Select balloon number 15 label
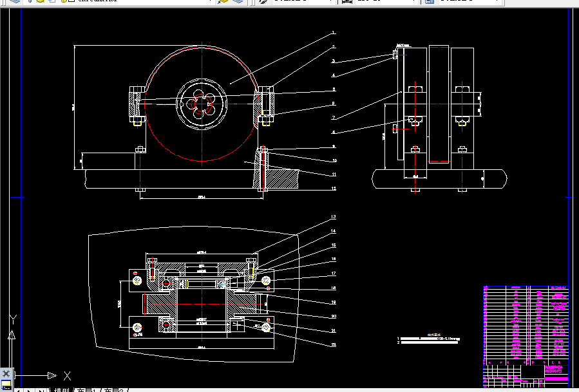 point(334,245)
